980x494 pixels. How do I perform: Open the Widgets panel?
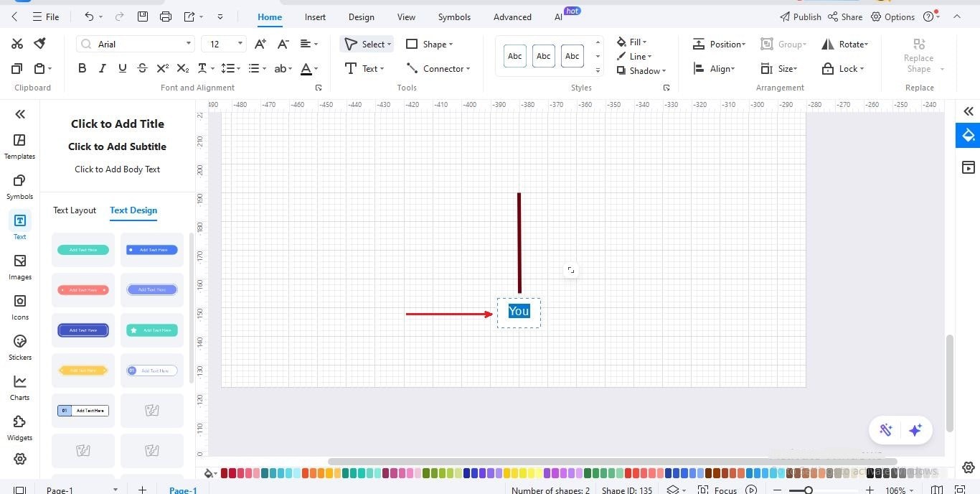click(x=19, y=427)
